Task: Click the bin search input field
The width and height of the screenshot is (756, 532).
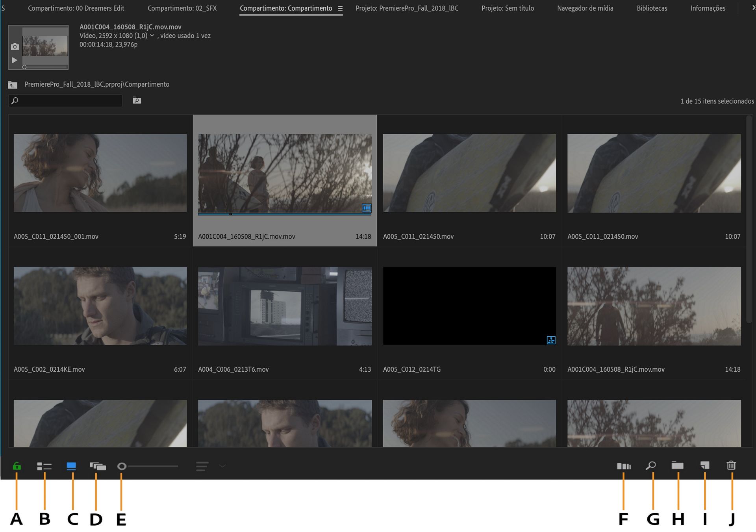Action: (x=69, y=101)
